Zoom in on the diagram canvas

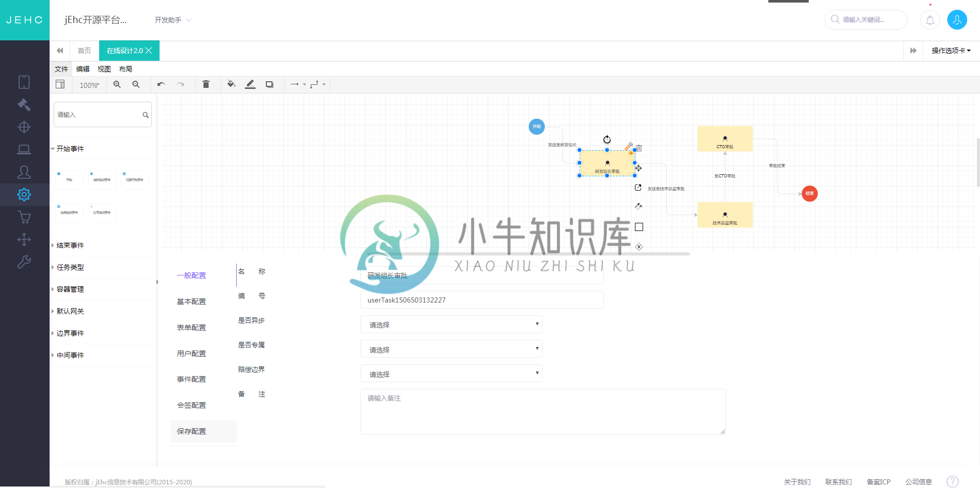(117, 84)
